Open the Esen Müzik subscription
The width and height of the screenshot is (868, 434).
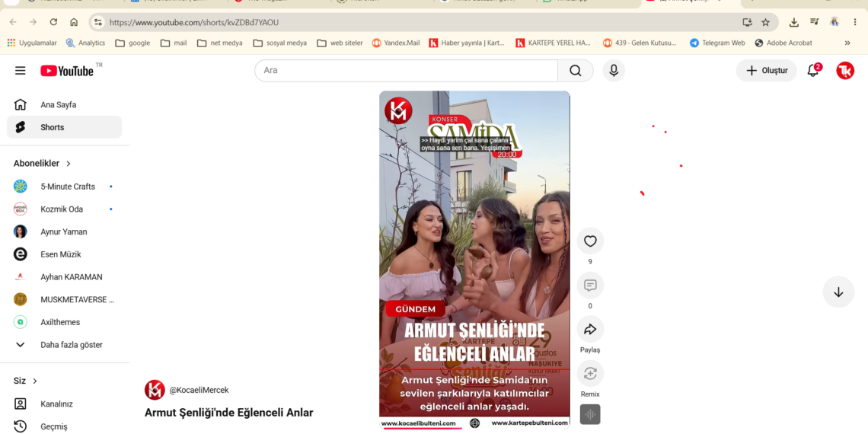[64, 254]
